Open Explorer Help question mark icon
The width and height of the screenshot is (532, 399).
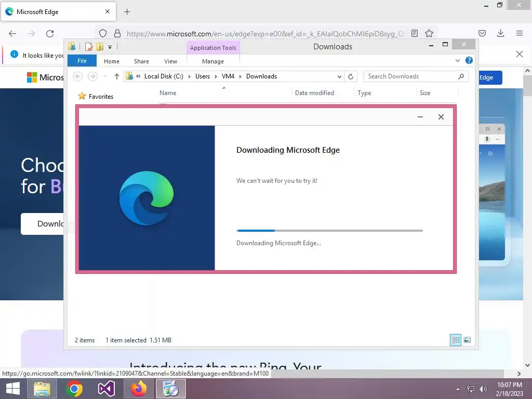469,60
